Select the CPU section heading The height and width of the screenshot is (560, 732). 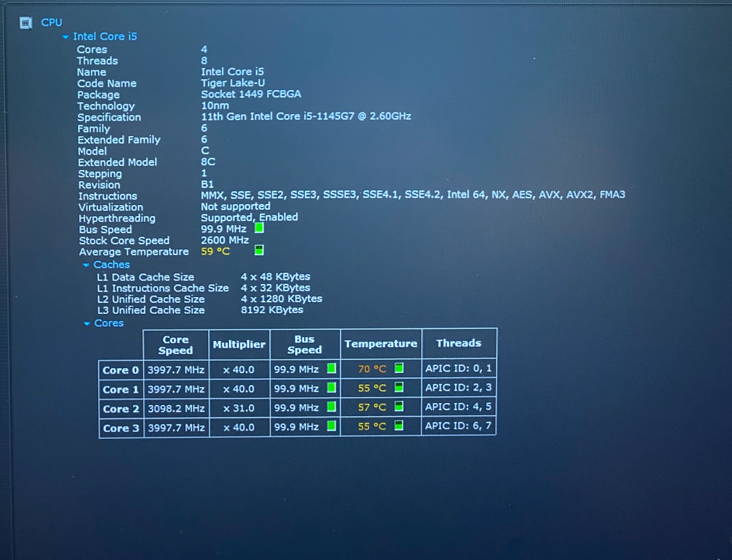[51, 22]
